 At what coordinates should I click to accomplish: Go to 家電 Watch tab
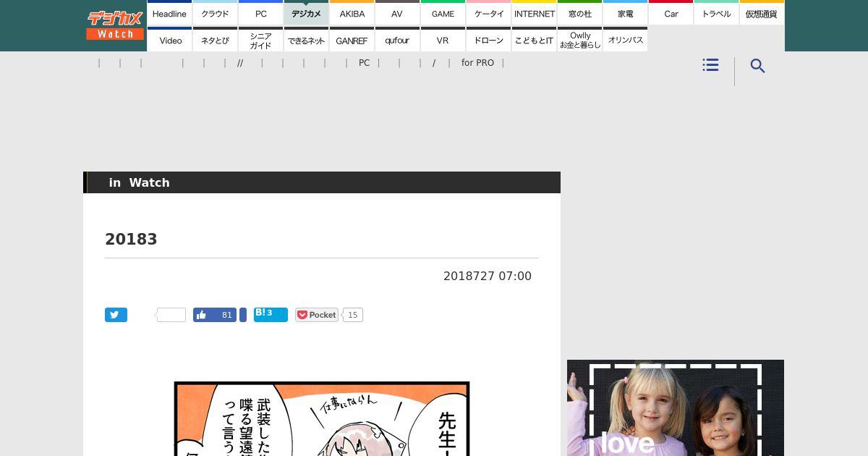[625, 12]
